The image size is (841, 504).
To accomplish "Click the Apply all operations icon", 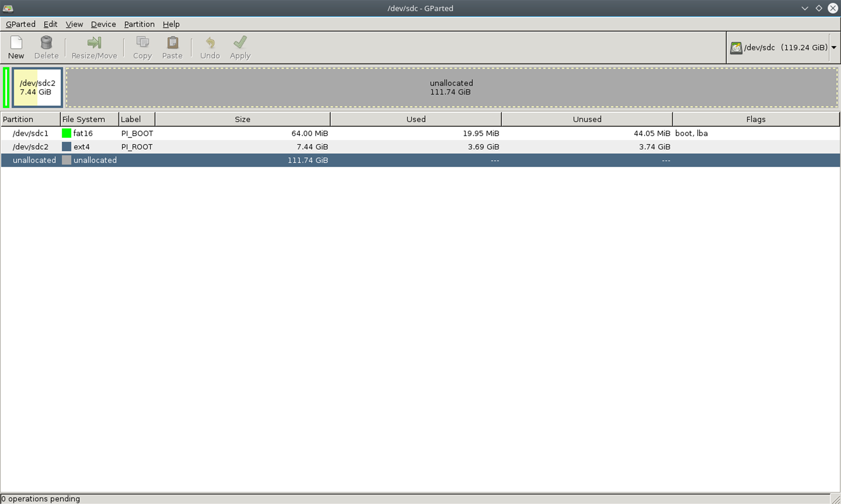I will click(x=240, y=42).
